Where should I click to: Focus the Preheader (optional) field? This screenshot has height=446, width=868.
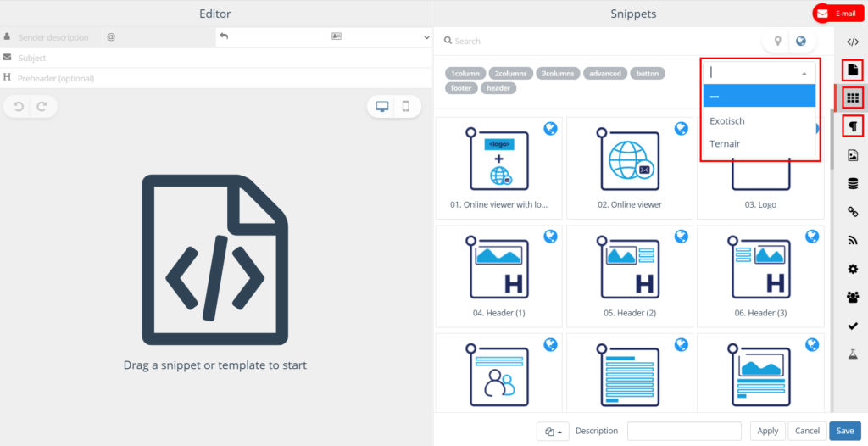pyautogui.click(x=216, y=79)
